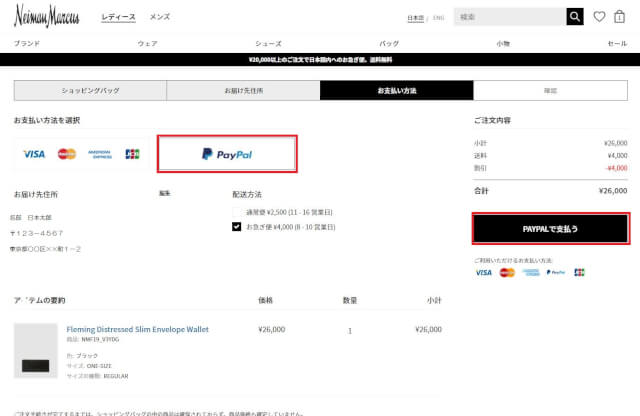Check the ¥2,500 standard shipping option
The width and height of the screenshot is (640, 416).
click(236, 212)
